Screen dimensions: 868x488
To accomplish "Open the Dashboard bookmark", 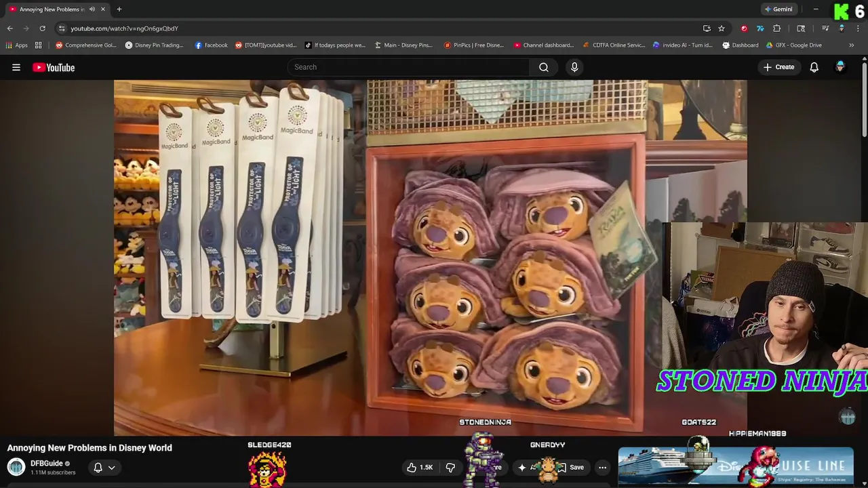I will (x=741, y=45).
